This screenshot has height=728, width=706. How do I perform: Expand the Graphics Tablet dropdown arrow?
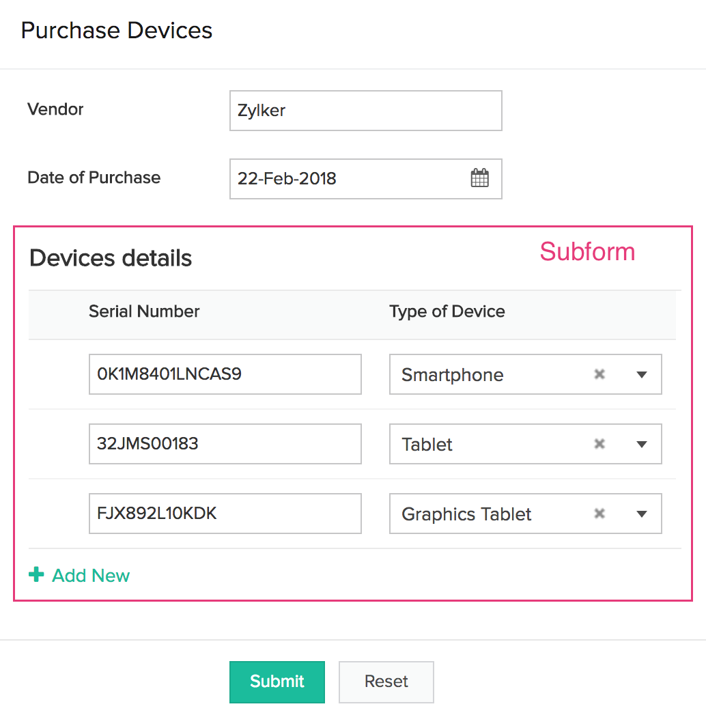point(641,514)
